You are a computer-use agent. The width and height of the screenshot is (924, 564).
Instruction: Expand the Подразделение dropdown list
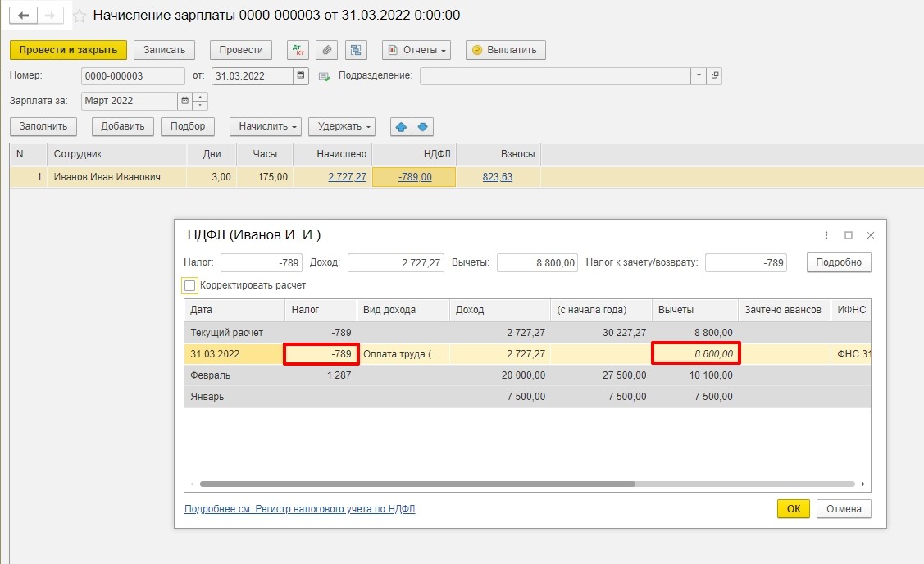click(x=699, y=75)
